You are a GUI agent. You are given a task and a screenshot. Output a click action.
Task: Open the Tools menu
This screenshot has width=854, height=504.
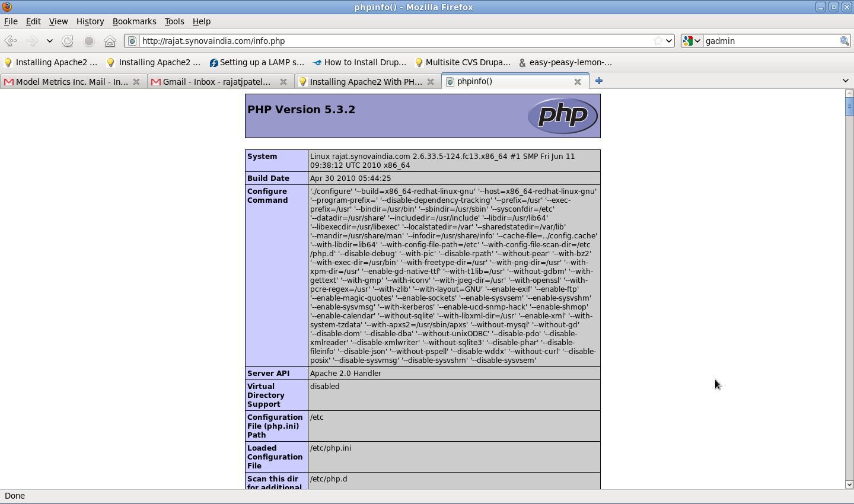point(174,21)
